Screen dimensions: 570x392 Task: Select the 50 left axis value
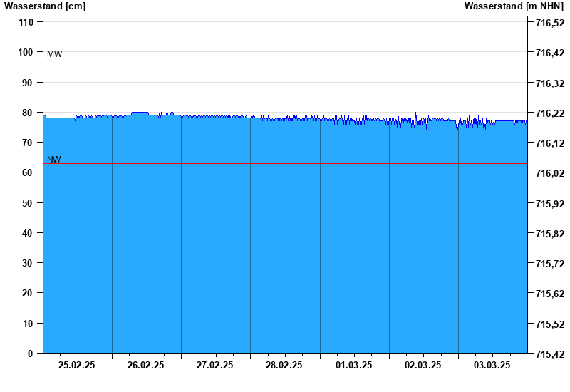point(28,203)
